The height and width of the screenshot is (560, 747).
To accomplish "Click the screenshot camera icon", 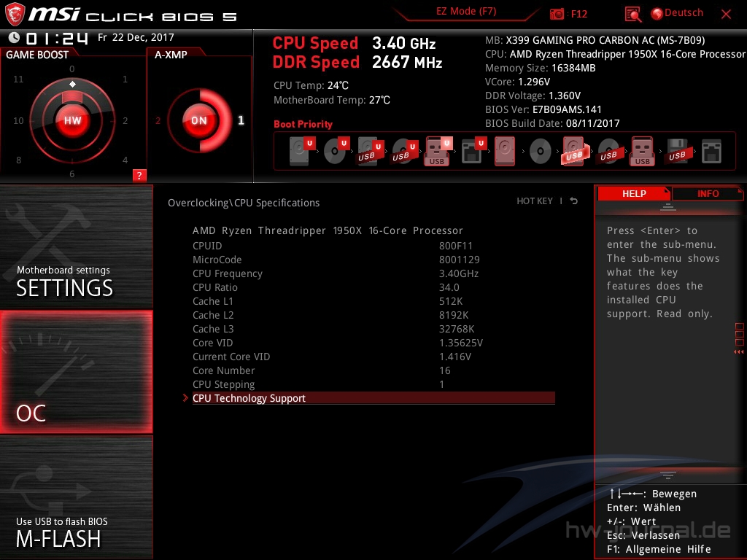I will pyautogui.click(x=557, y=14).
